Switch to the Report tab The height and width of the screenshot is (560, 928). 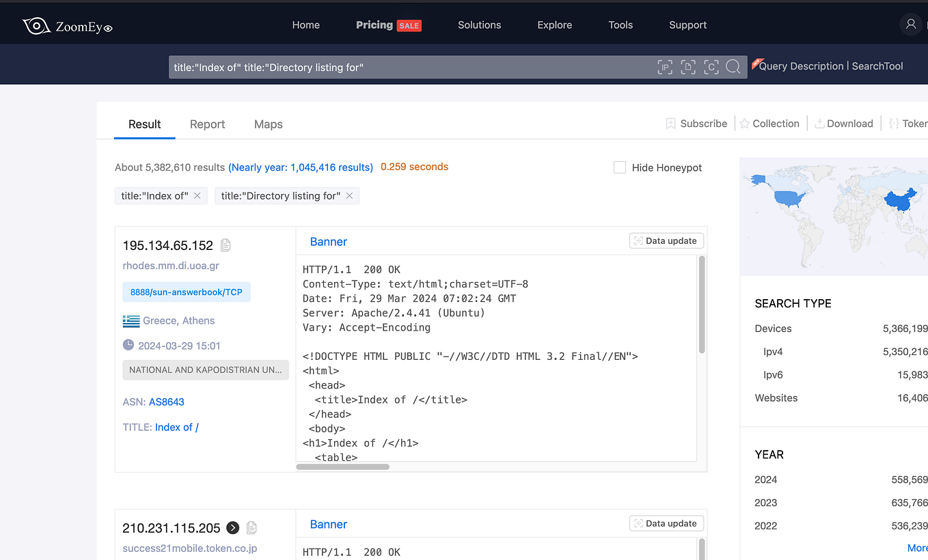coord(207,124)
